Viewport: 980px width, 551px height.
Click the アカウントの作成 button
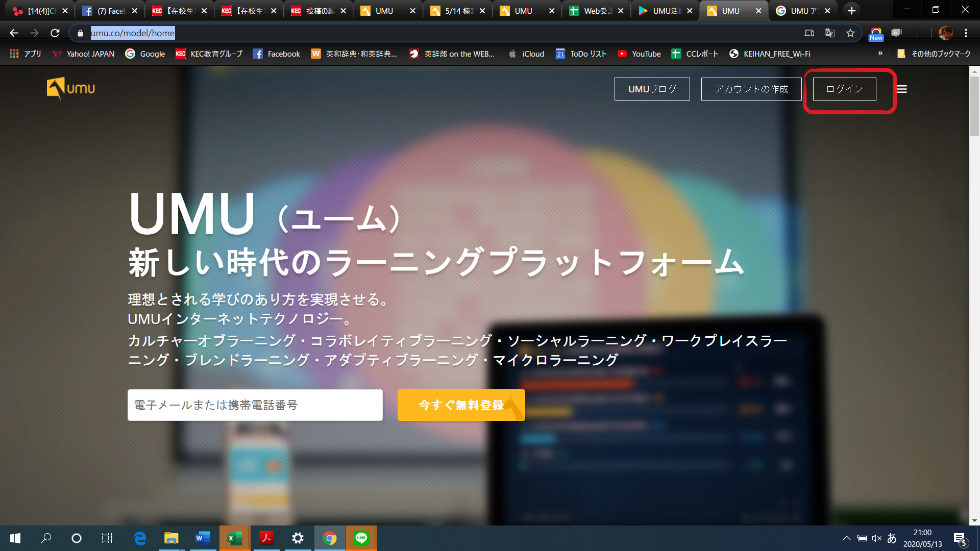click(751, 89)
